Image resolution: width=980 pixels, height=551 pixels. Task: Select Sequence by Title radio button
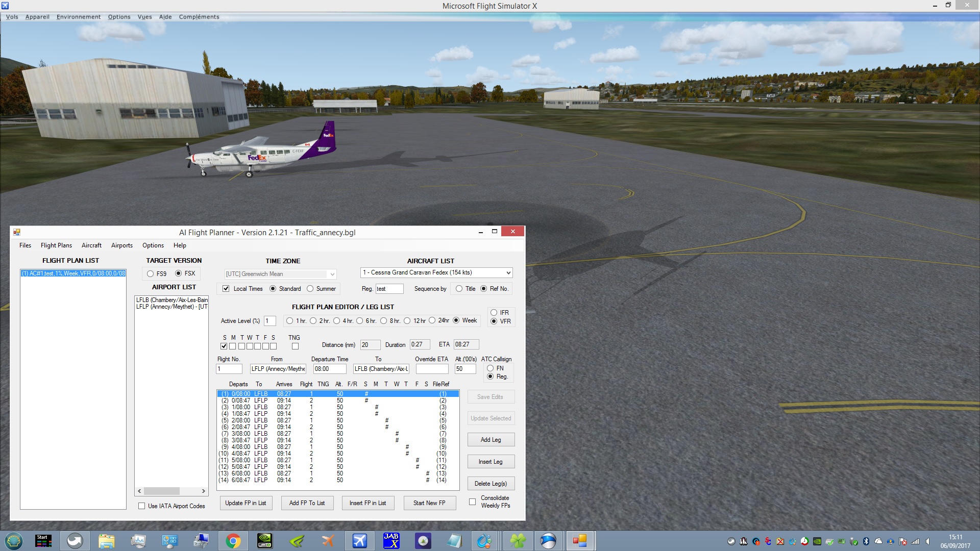459,289
